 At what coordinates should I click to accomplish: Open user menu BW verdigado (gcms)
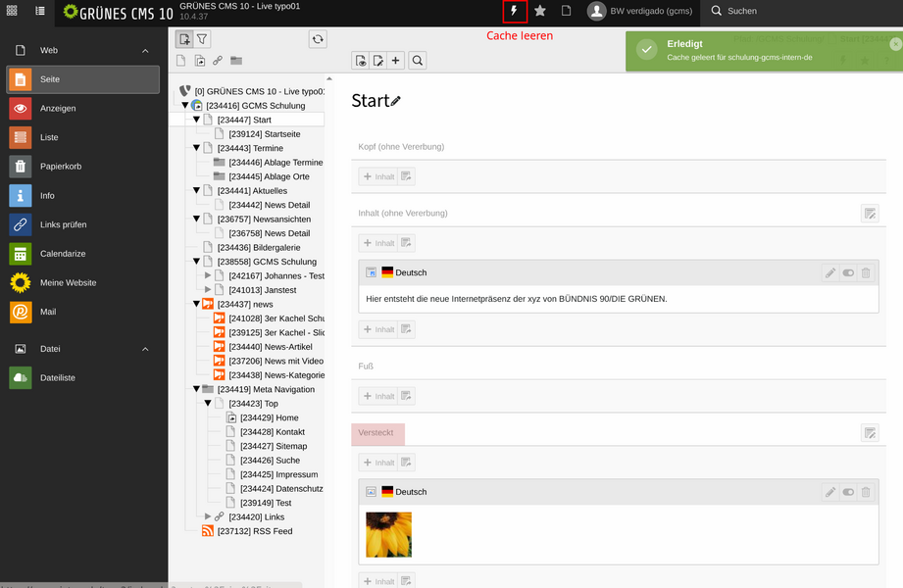pyautogui.click(x=640, y=11)
